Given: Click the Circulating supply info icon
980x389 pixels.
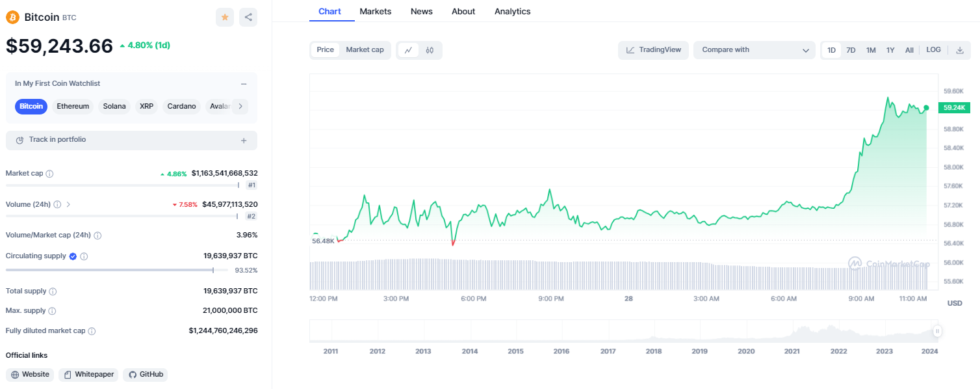Looking at the screenshot, I should click(x=84, y=256).
